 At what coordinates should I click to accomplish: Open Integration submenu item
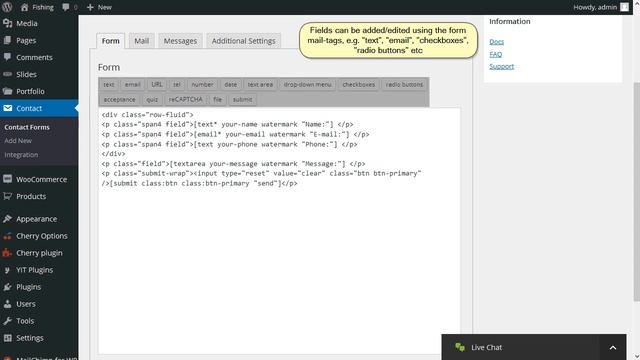(21, 155)
